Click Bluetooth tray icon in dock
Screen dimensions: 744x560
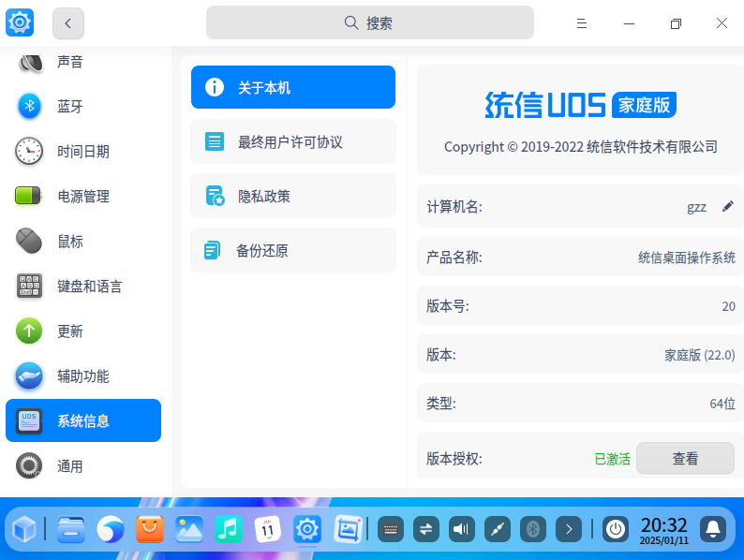[533, 529]
